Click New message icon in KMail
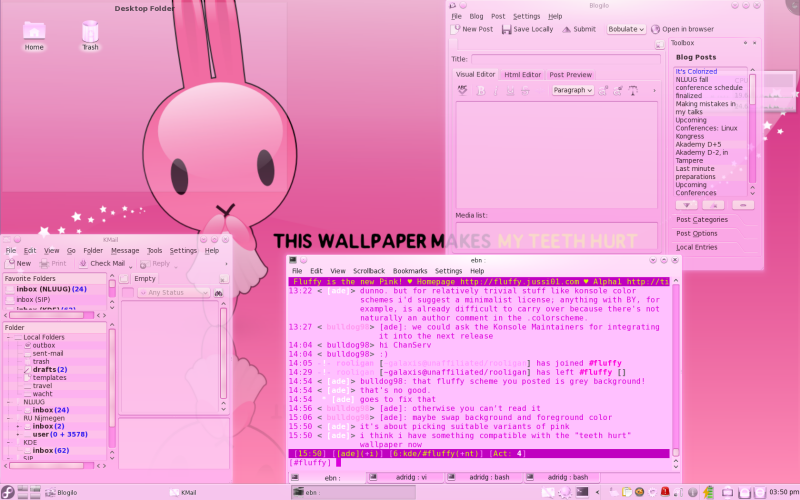The width and height of the screenshot is (800, 500). click(x=9, y=264)
